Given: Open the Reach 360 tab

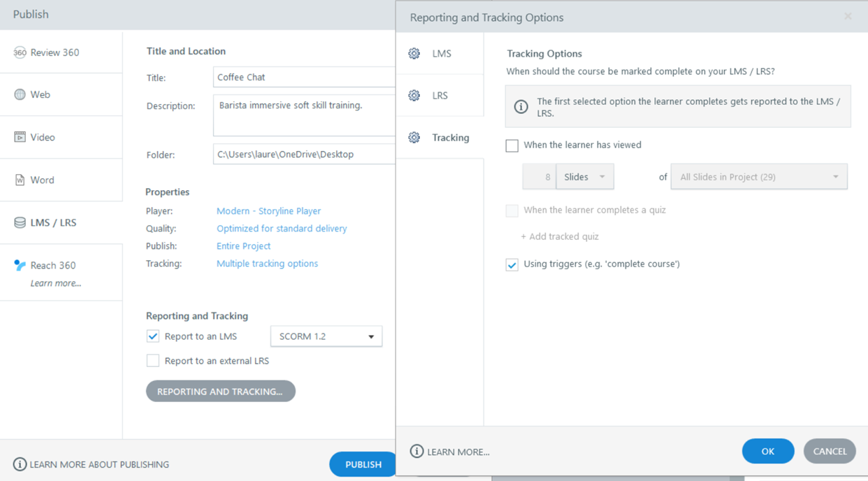Looking at the screenshot, I should tap(61, 273).
